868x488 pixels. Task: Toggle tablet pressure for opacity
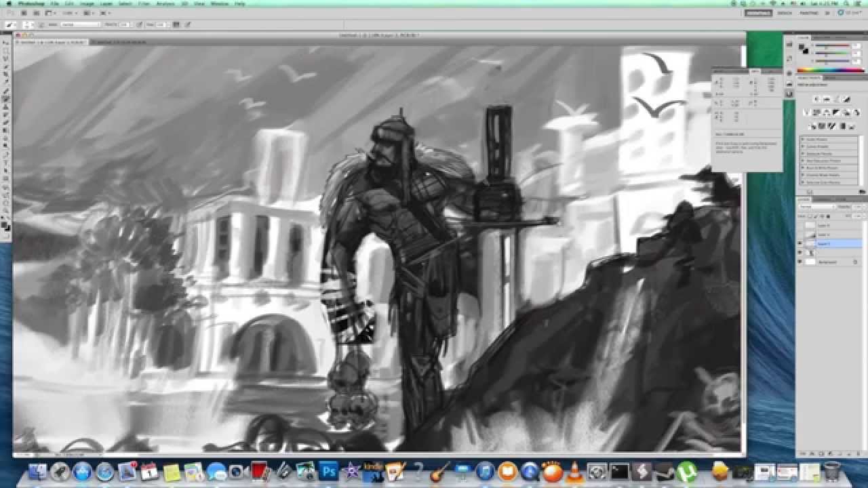pos(139,24)
